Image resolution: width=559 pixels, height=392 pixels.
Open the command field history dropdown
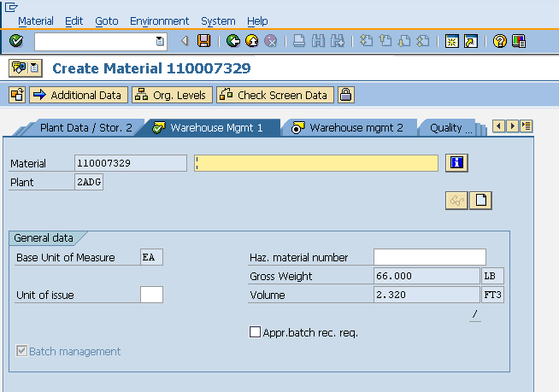(160, 41)
